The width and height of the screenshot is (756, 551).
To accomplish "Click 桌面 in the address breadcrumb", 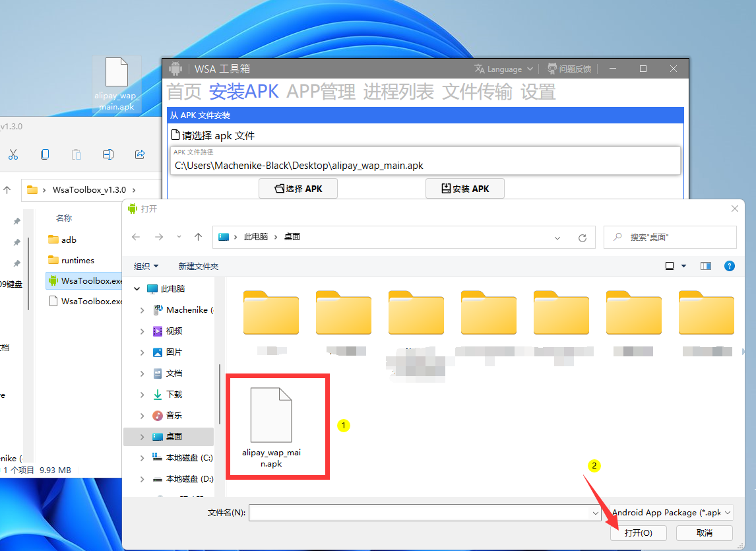I will coord(292,237).
